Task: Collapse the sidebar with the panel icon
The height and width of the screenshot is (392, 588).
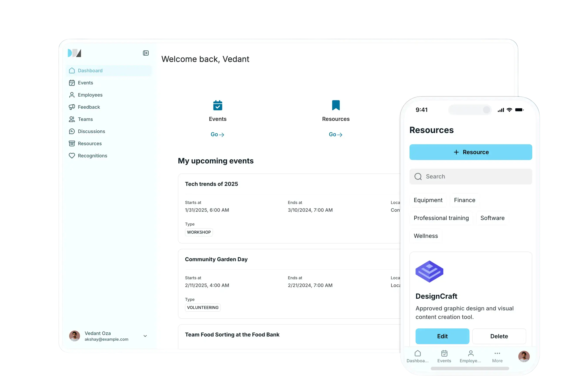Action: click(x=146, y=53)
